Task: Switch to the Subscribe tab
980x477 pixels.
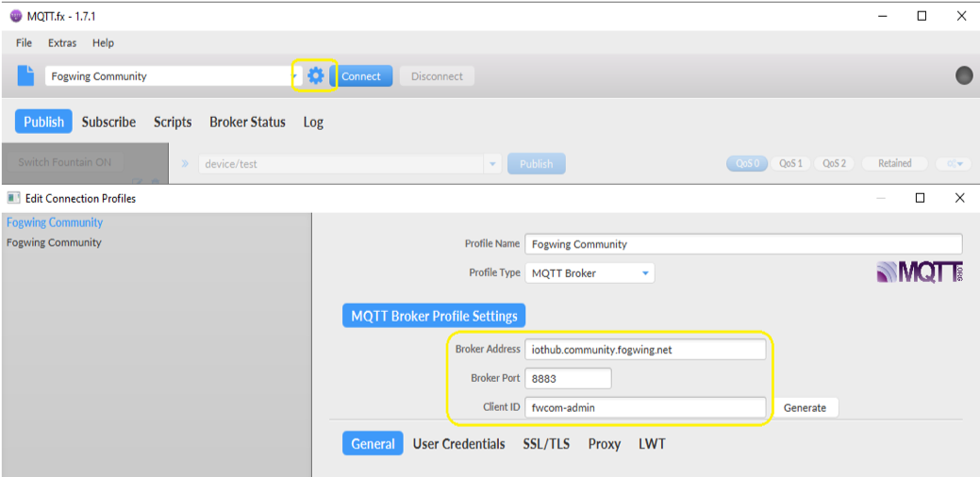Action: pos(108,122)
